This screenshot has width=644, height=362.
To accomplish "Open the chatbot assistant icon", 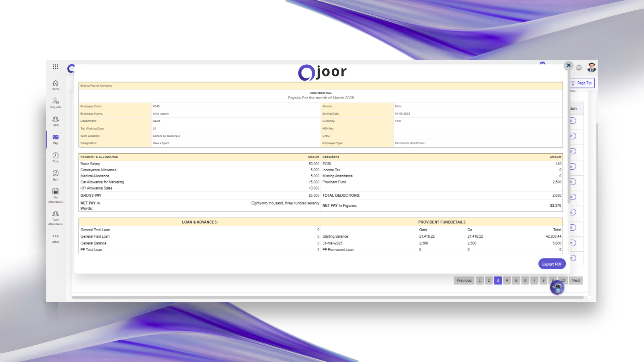I will (x=557, y=288).
